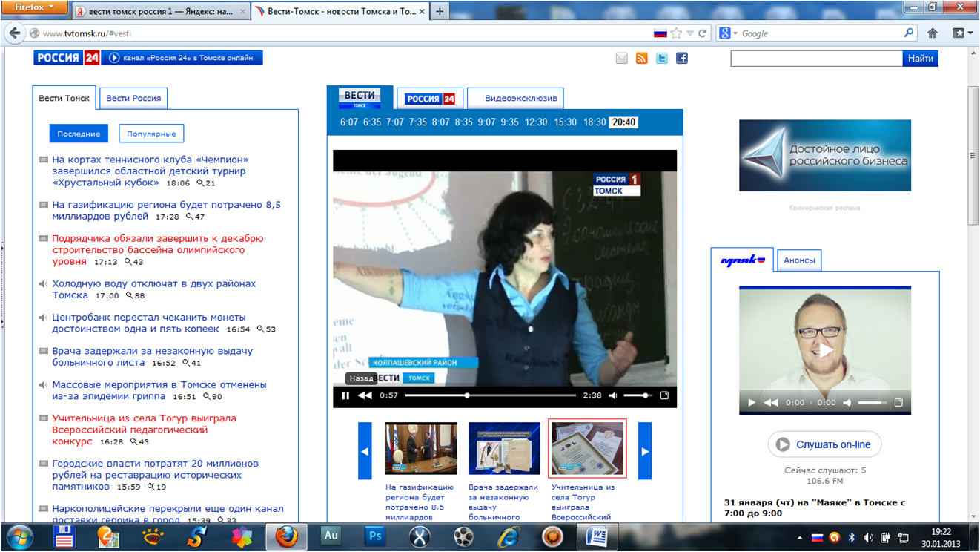The image size is (980, 552).
Task: Open the Вести Томск video tab
Action: [x=360, y=98]
